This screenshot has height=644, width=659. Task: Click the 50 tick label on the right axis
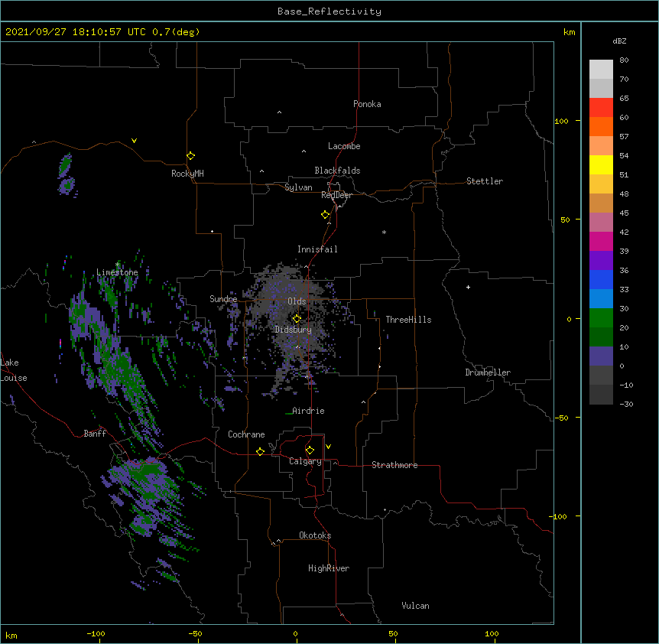click(x=565, y=220)
